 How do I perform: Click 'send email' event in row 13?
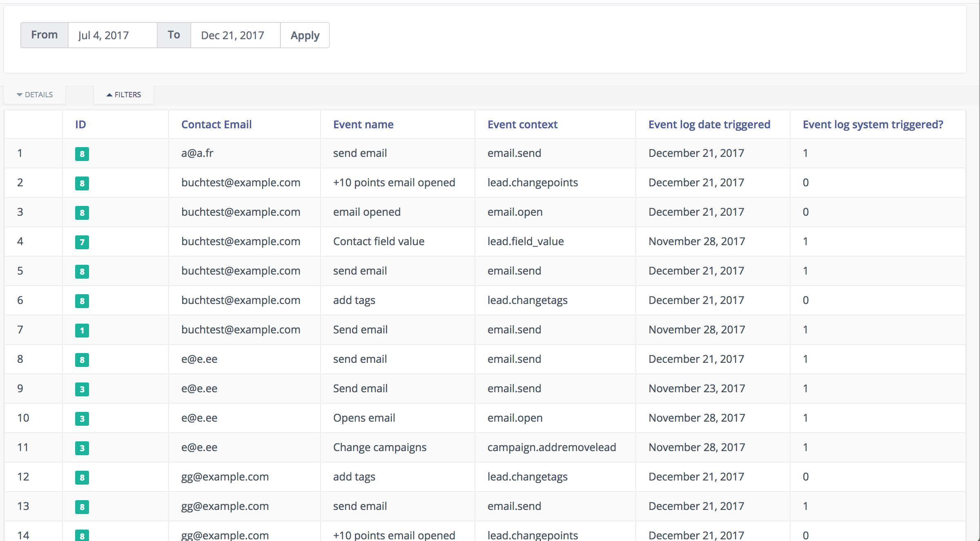coord(360,506)
